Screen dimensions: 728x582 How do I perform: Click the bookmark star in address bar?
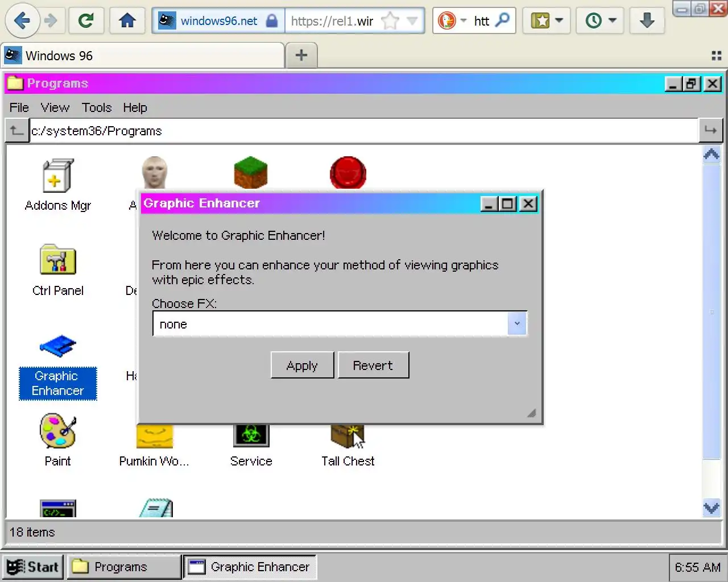point(390,21)
